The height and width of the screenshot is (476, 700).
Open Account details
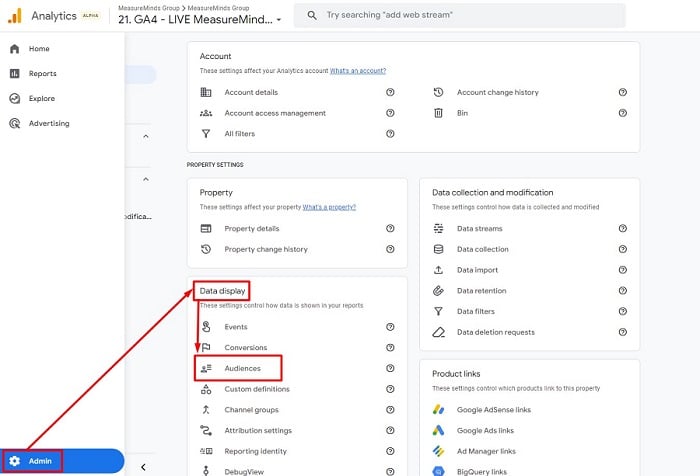click(251, 92)
